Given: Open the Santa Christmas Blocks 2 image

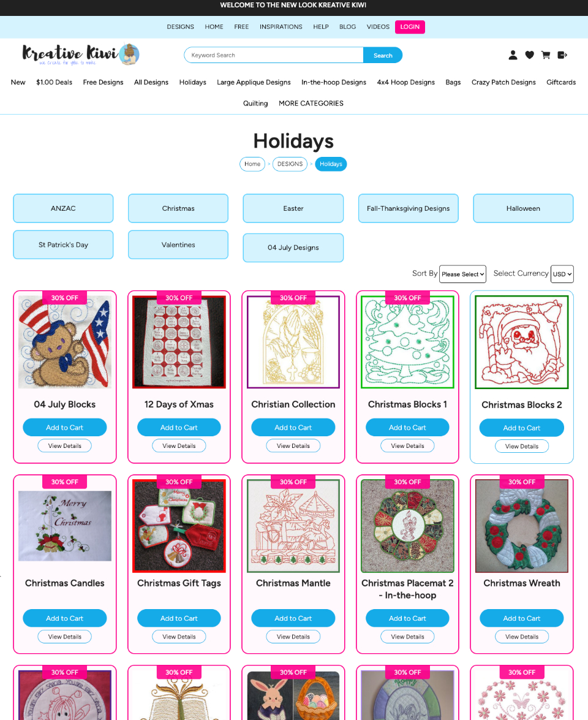Looking at the screenshot, I should (x=522, y=343).
